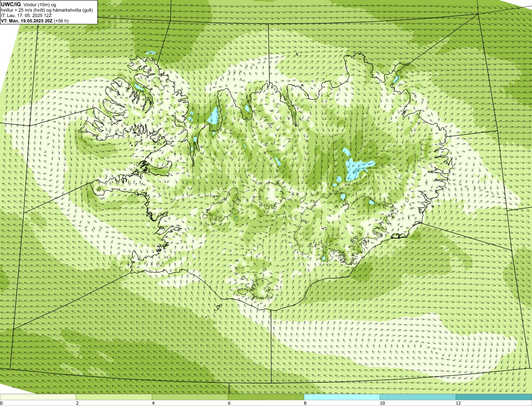Click the light cyan 8–10 legend segment
Viewport: 532px width, 406px height.
[x=342, y=397]
